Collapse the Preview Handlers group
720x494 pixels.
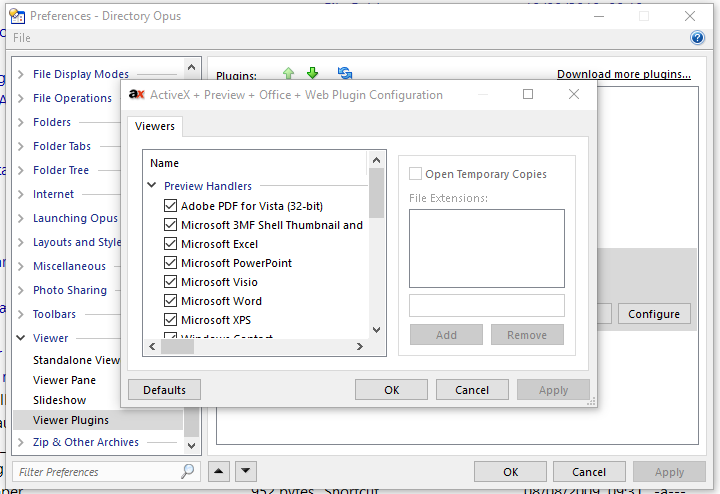pos(152,185)
